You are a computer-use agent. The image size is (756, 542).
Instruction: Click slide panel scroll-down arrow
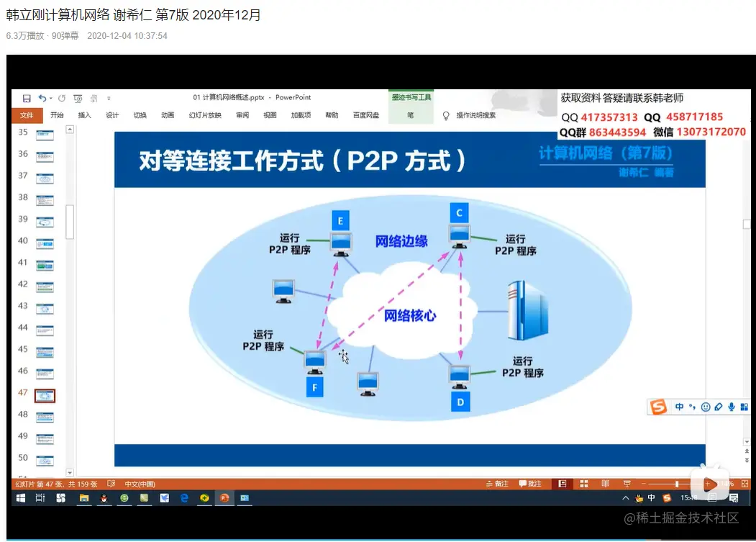[70, 473]
